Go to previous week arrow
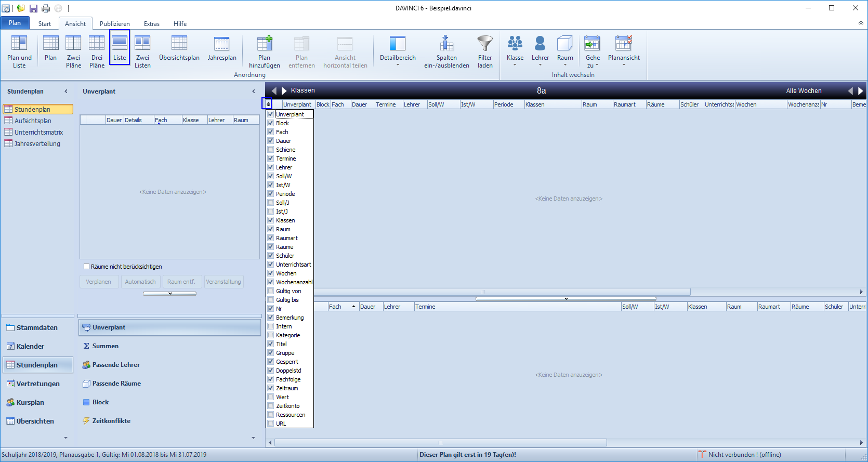868x462 pixels. [850, 90]
